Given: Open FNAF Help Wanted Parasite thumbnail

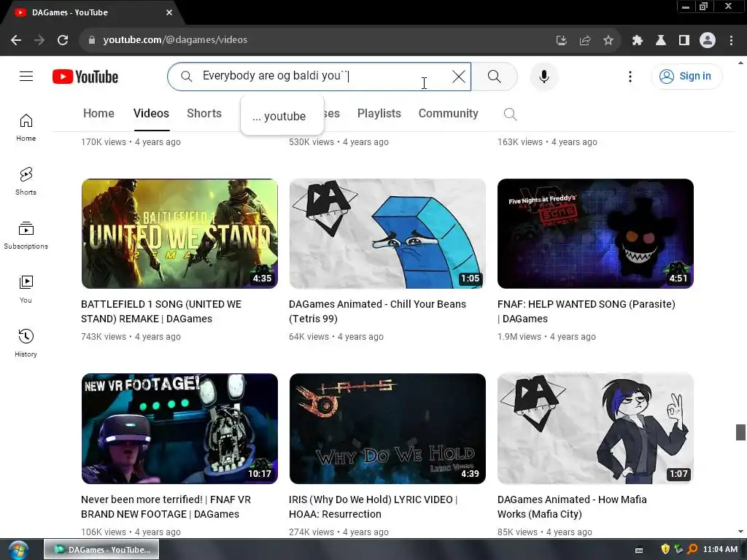Looking at the screenshot, I should point(595,233).
